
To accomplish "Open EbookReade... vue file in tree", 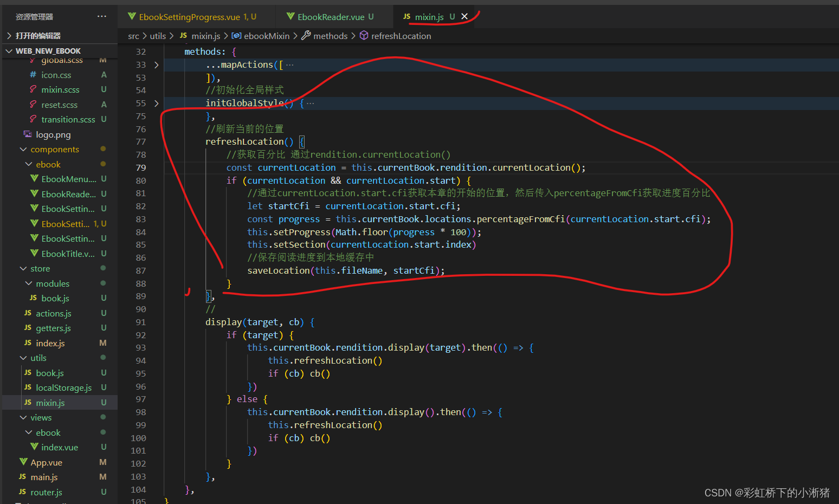I will (69, 194).
